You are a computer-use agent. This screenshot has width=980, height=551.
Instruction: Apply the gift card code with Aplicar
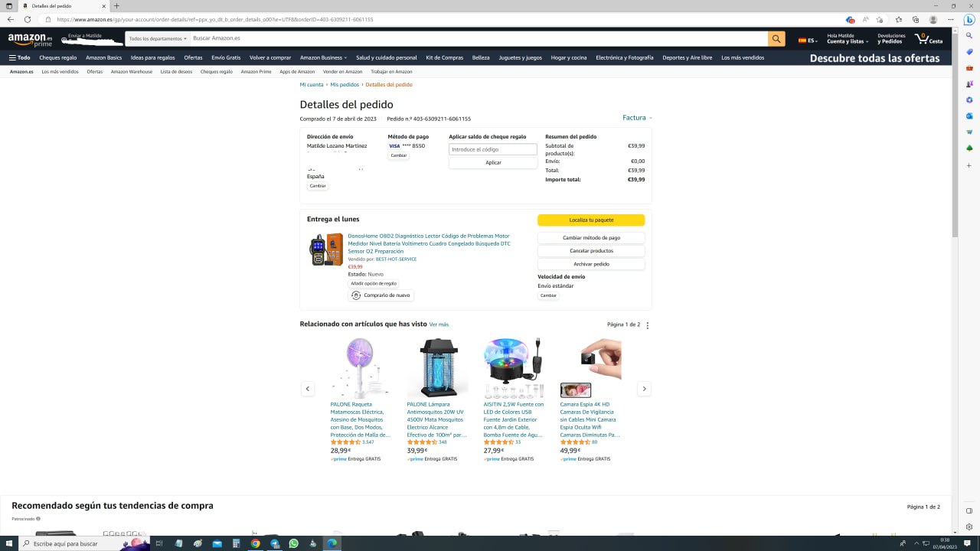click(x=493, y=163)
